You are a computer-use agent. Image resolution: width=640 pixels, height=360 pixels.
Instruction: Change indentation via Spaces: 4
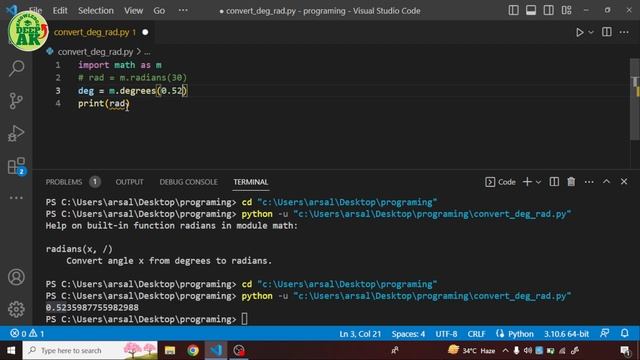tap(408, 334)
